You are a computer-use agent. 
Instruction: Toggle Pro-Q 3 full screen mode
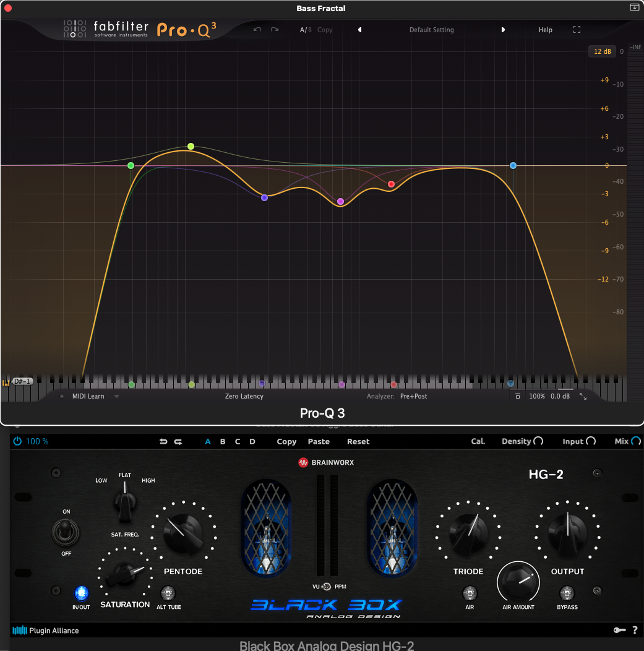tap(577, 30)
